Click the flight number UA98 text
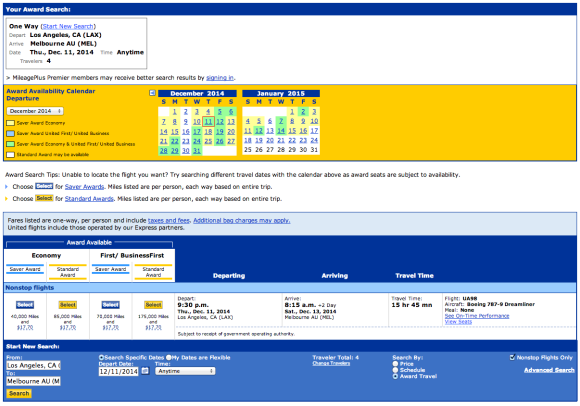Screen dimensions: 580x406 [x=469, y=298]
